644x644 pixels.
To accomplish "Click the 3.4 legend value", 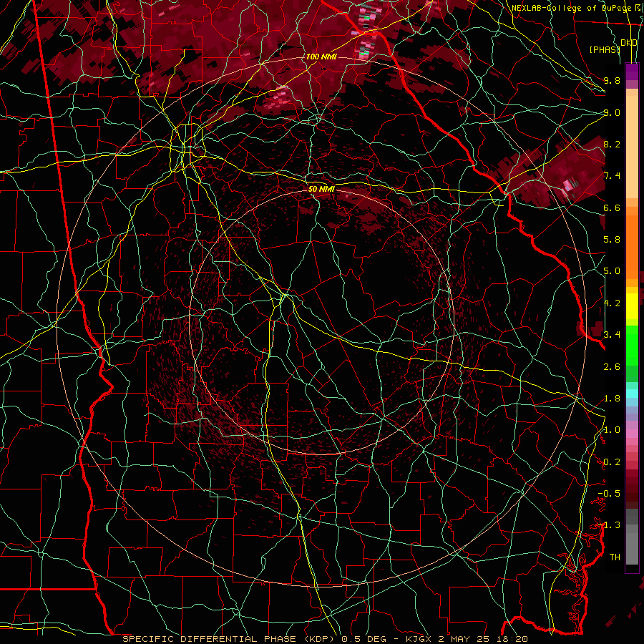I will click(x=612, y=335).
